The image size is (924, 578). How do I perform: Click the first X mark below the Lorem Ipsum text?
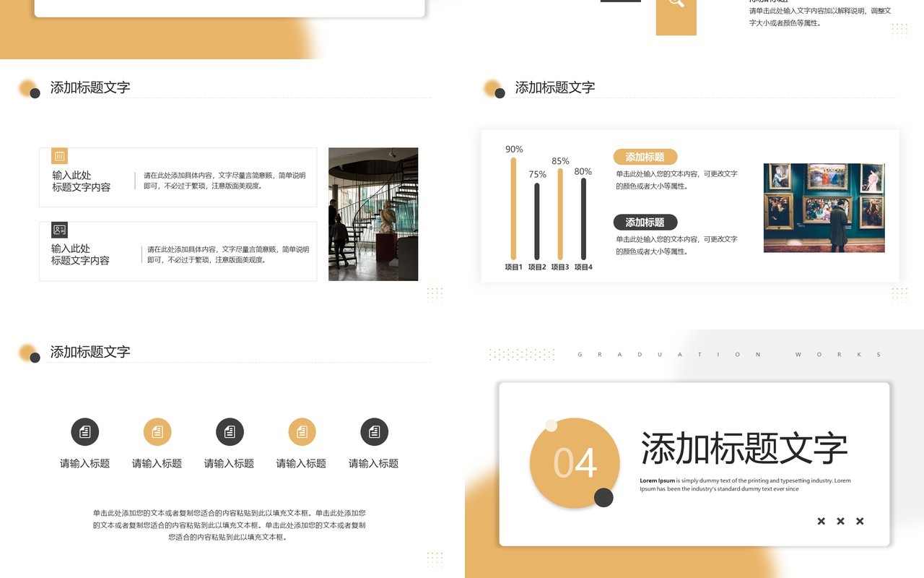click(x=821, y=521)
